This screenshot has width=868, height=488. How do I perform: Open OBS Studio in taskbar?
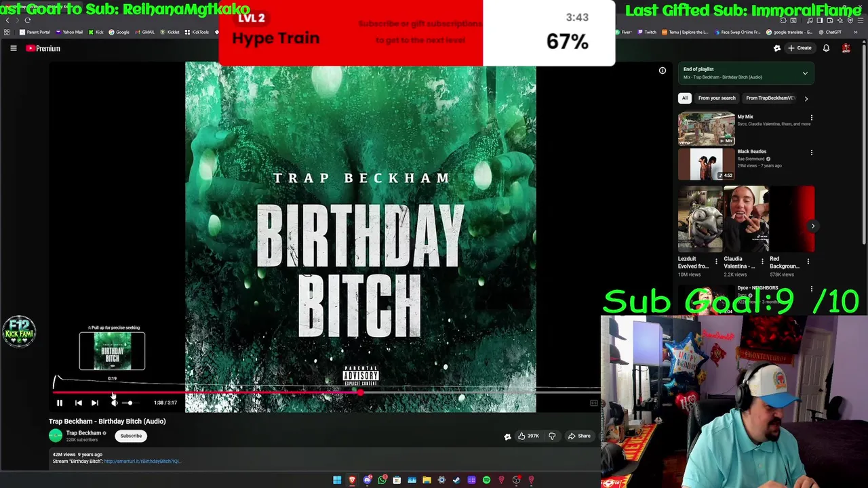click(x=516, y=481)
